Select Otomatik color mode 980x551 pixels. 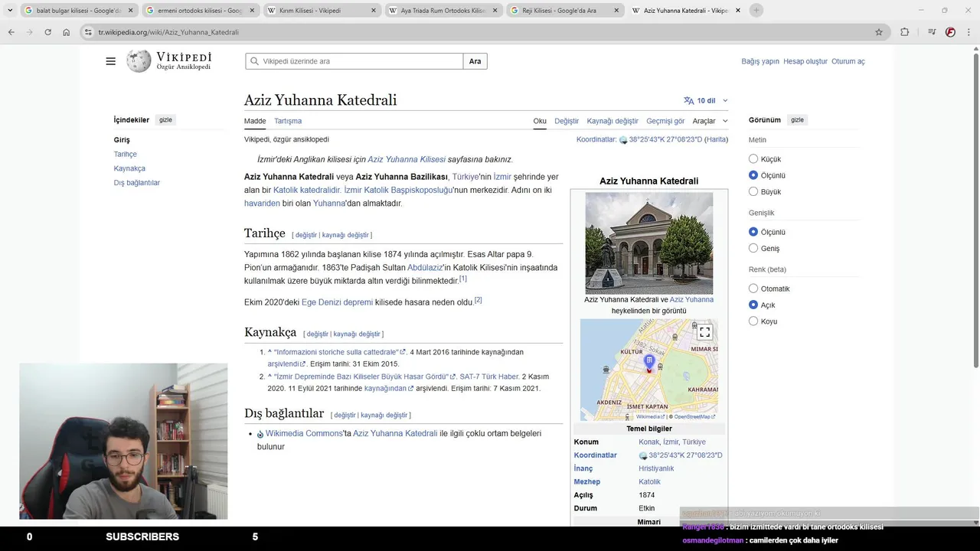point(753,289)
